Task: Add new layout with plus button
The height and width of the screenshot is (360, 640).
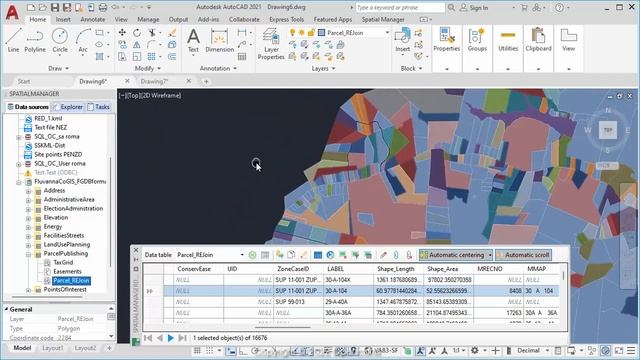Action: coord(109,348)
